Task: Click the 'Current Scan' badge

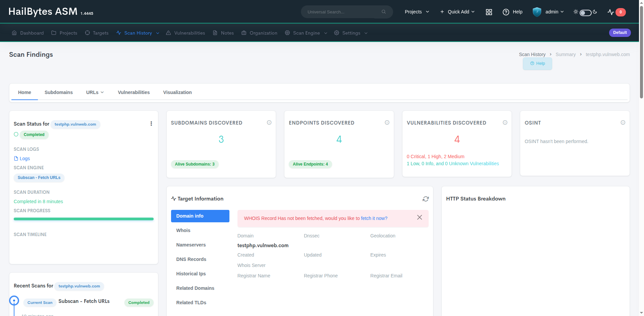Action: pyautogui.click(x=40, y=303)
